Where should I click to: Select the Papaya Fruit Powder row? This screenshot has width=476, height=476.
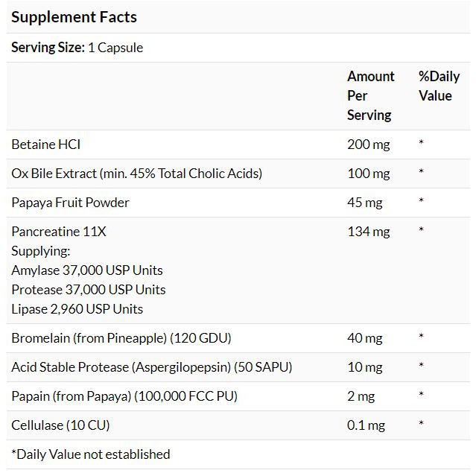pyautogui.click(x=70, y=203)
